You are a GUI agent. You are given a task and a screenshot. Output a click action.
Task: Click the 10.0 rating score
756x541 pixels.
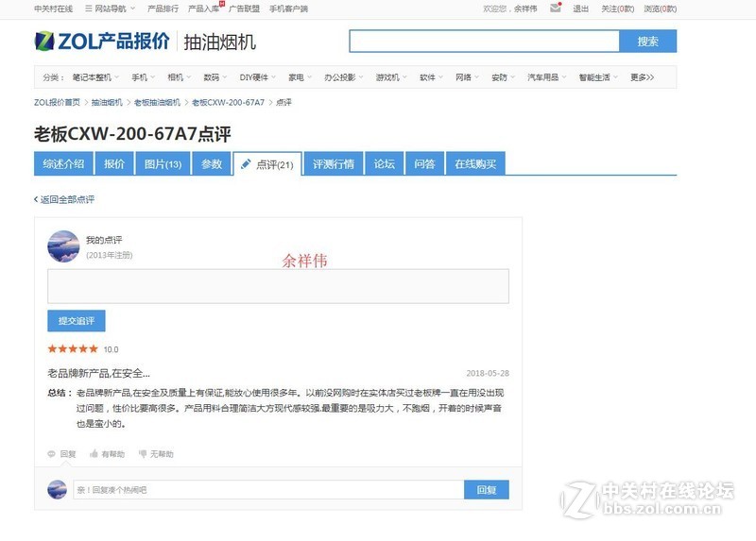pos(111,349)
